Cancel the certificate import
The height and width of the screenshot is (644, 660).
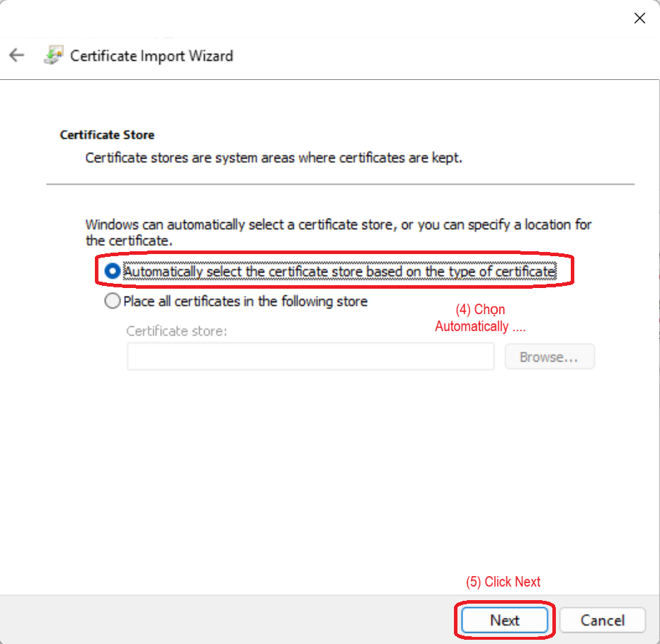602,620
